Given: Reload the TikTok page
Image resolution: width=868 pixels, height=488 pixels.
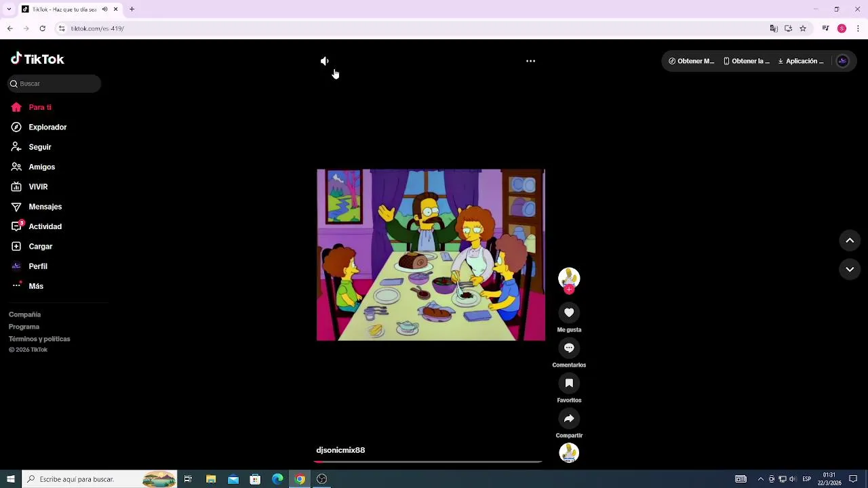Looking at the screenshot, I should pyautogui.click(x=42, y=28).
